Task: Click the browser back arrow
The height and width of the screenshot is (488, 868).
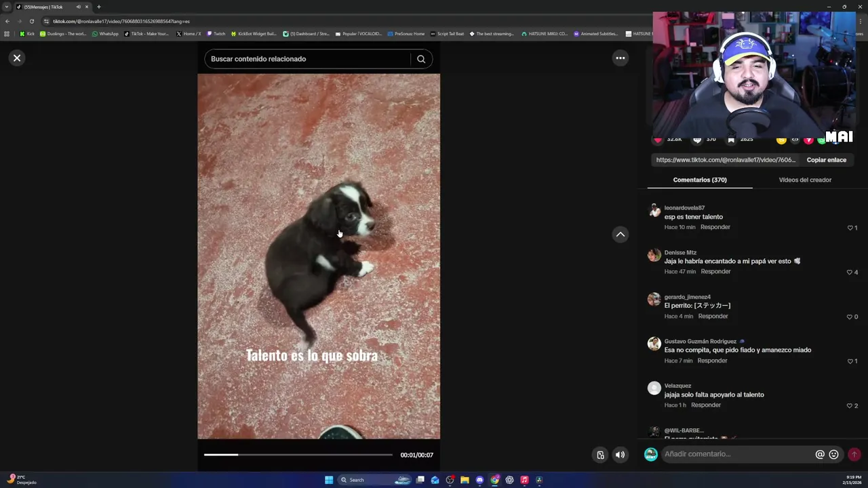Action: (7, 21)
